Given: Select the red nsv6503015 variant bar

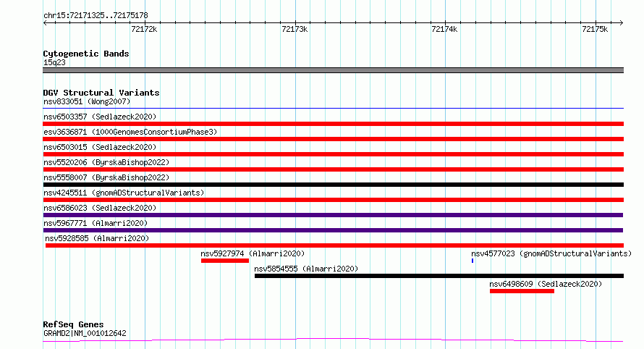Looking at the screenshot, I should [x=333, y=154].
